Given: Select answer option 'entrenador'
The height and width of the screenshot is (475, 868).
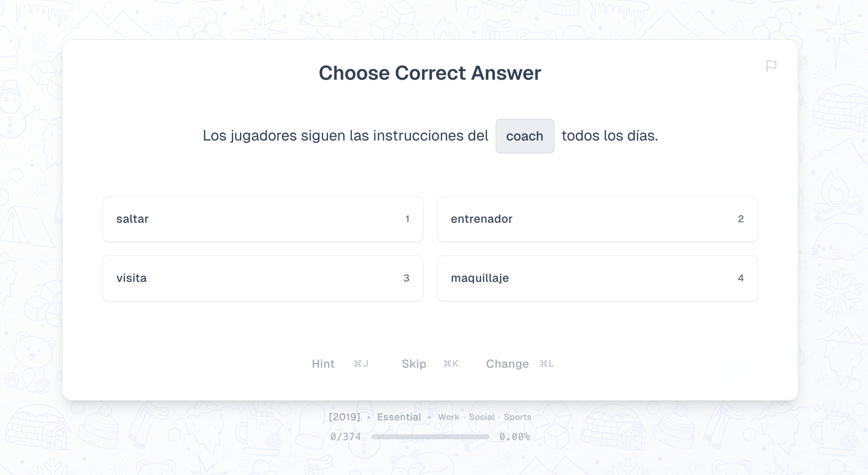Looking at the screenshot, I should [x=597, y=219].
